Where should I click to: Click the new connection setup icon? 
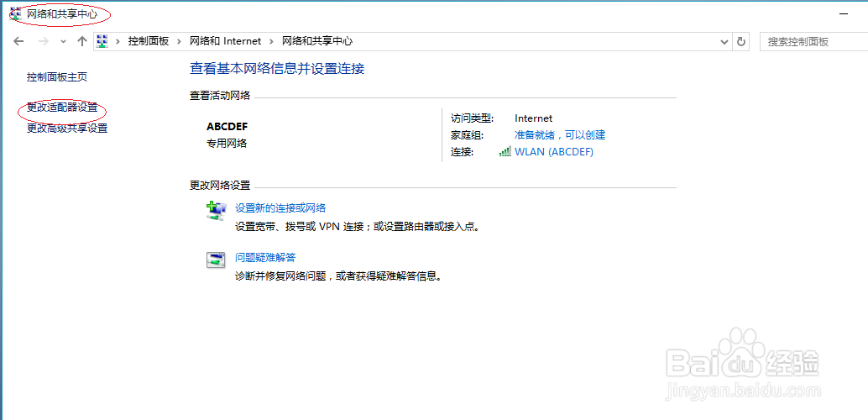click(217, 211)
